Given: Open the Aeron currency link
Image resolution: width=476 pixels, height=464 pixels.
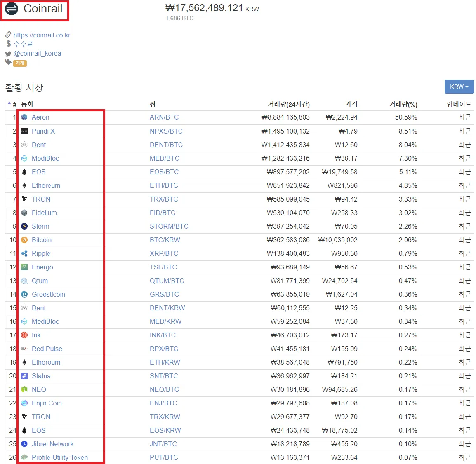Looking at the screenshot, I should (40, 117).
